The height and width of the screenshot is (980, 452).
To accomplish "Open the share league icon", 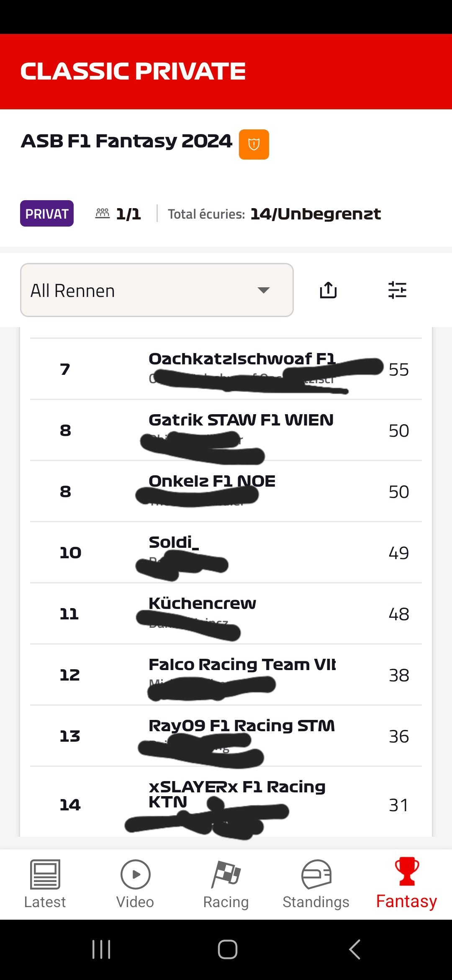I will pyautogui.click(x=328, y=290).
